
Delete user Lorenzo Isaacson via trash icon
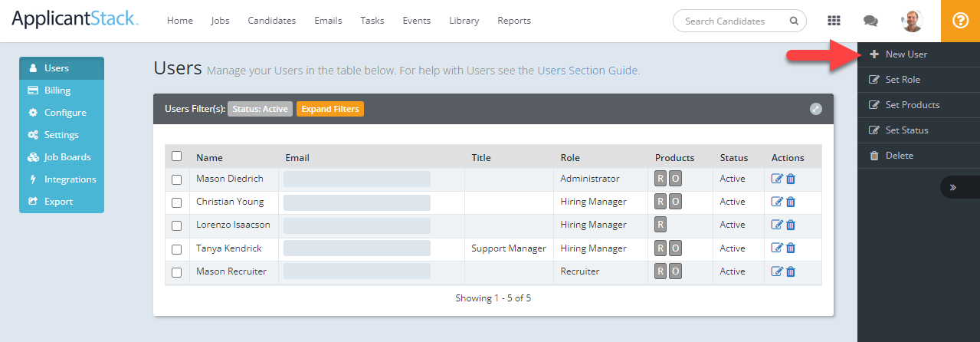click(791, 225)
